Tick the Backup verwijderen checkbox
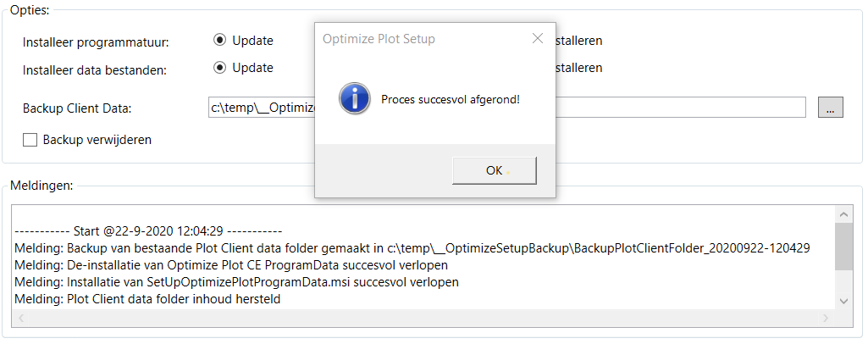This screenshot has width=868, height=344. pyautogui.click(x=30, y=140)
